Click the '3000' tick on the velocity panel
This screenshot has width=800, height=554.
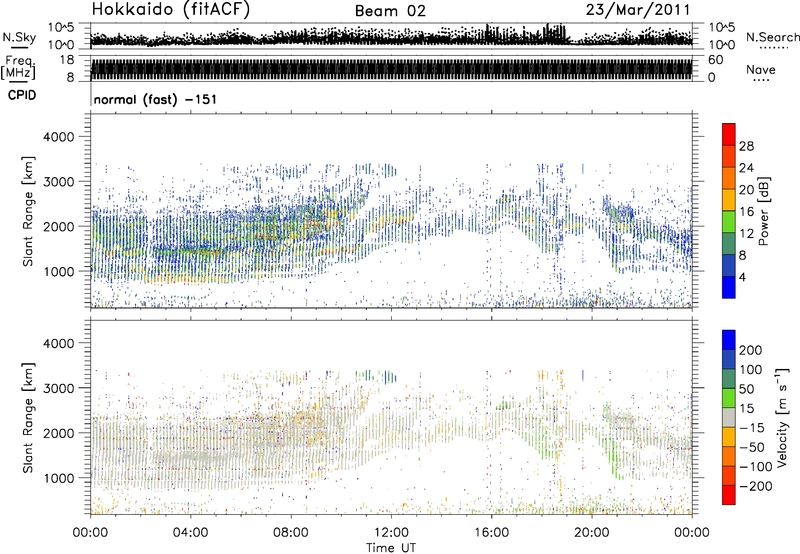tap(59, 388)
